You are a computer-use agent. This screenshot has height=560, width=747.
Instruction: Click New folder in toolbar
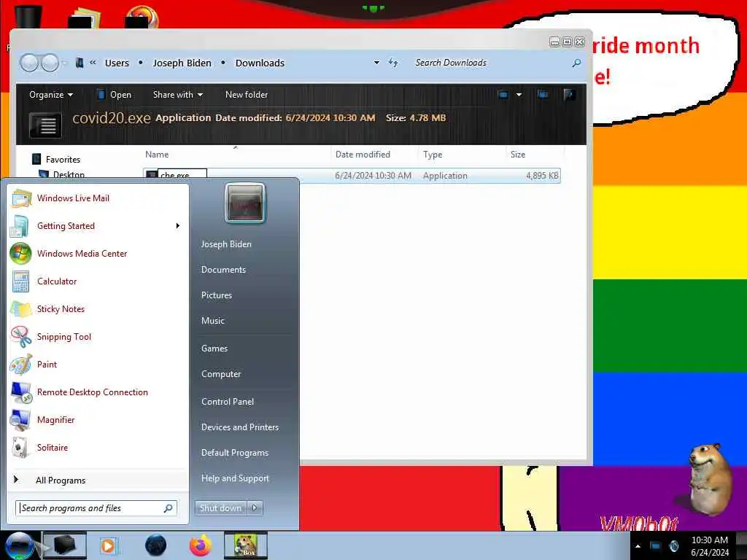coord(247,95)
